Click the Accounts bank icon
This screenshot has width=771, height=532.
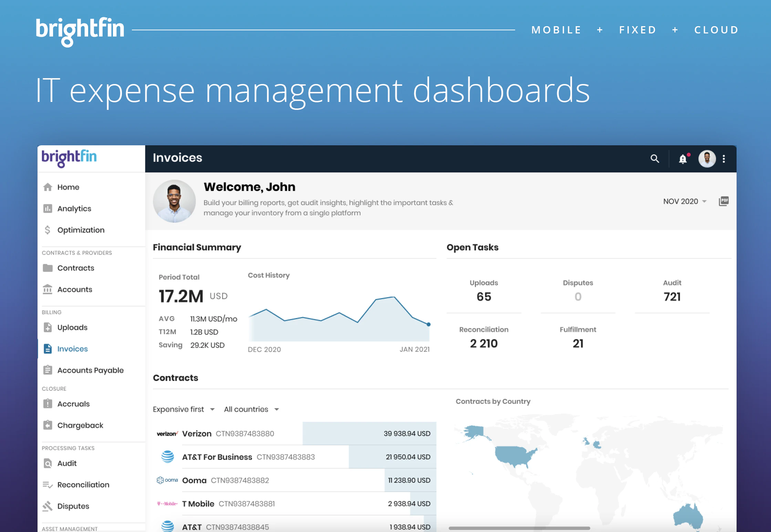pos(48,289)
